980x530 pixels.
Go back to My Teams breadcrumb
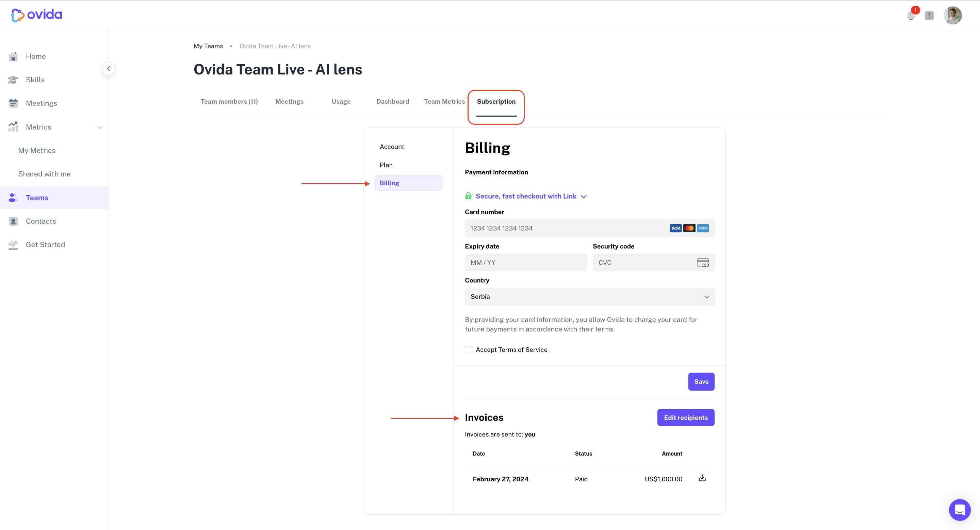[208, 46]
